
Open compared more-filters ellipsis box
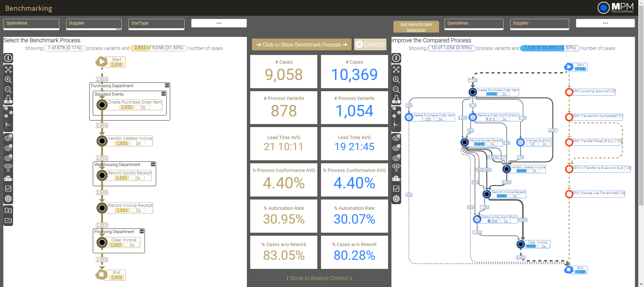[x=605, y=23]
